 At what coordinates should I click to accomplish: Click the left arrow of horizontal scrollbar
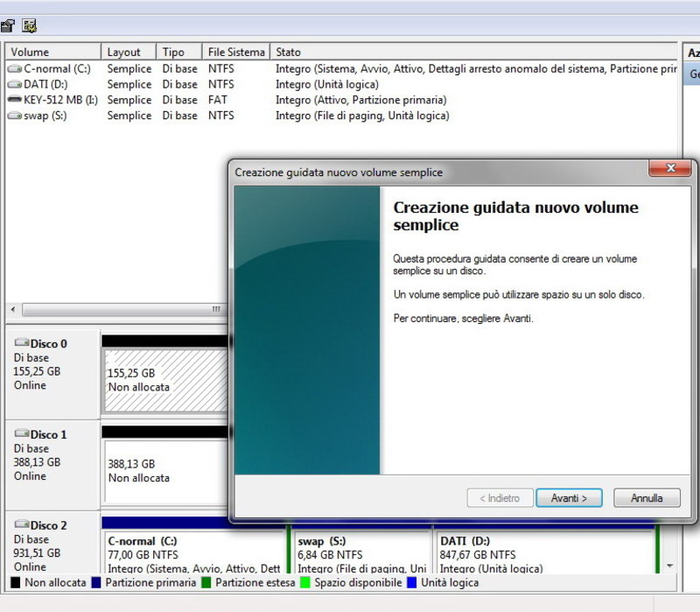(x=13, y=310)
